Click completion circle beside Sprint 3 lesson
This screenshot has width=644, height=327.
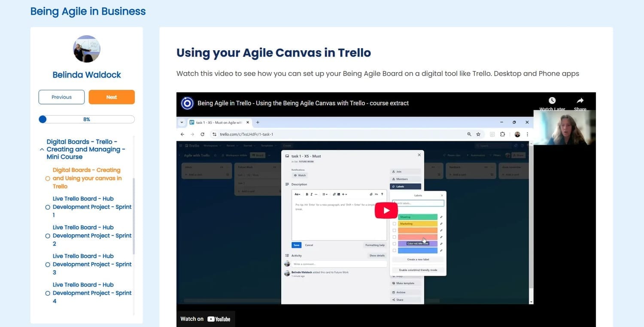point(48,265)
